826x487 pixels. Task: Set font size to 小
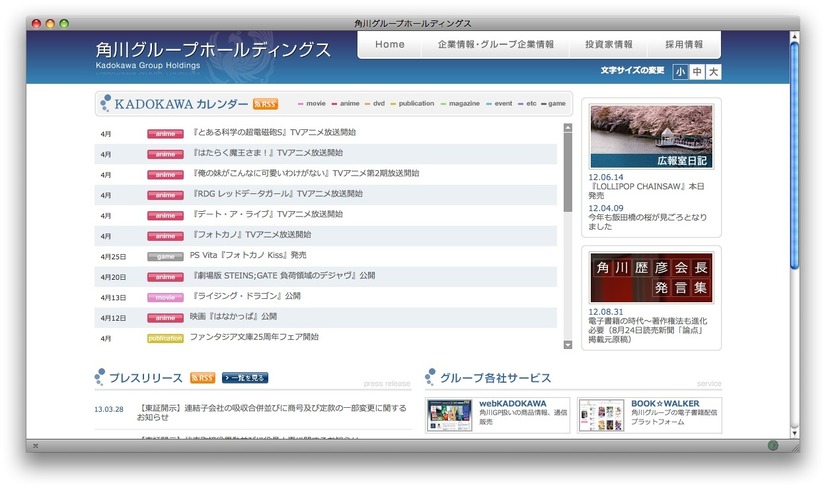681,72
